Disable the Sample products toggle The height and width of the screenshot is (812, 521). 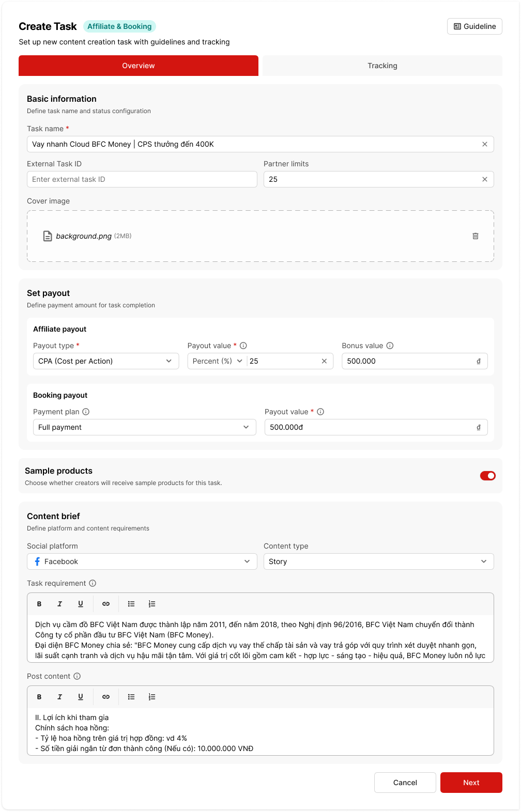pos(487,476)
